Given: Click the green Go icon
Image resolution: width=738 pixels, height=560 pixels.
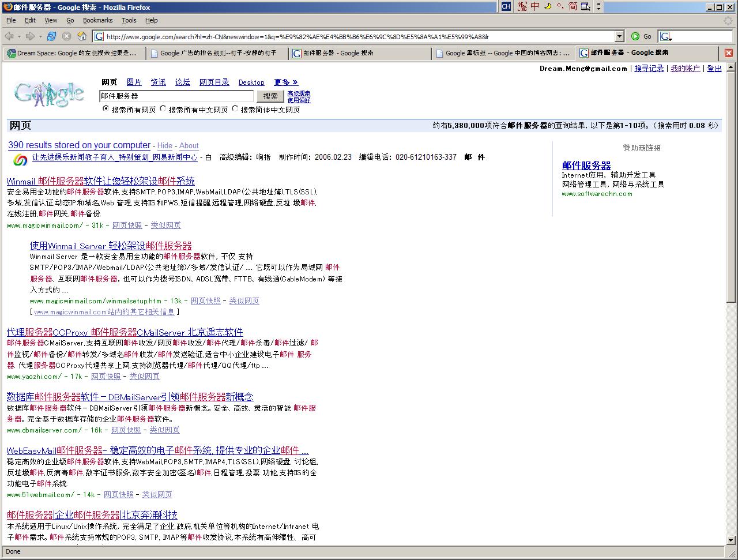Looking at the screenshot, I should click(635, 36).
